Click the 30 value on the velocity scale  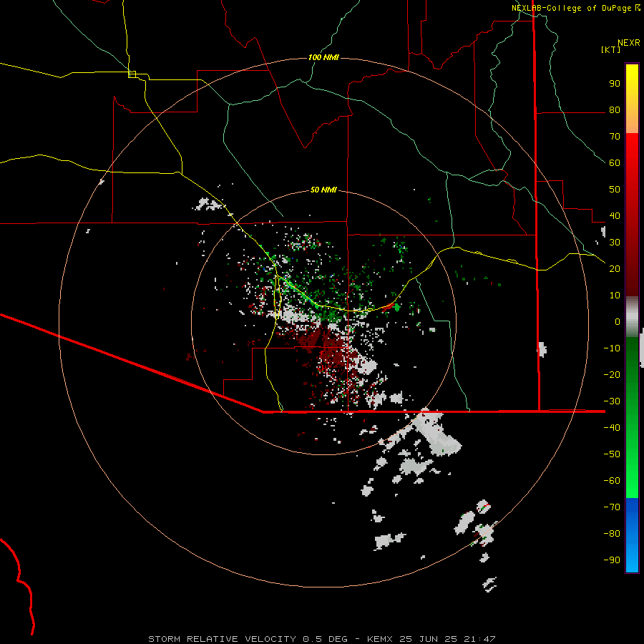(615, 243)
